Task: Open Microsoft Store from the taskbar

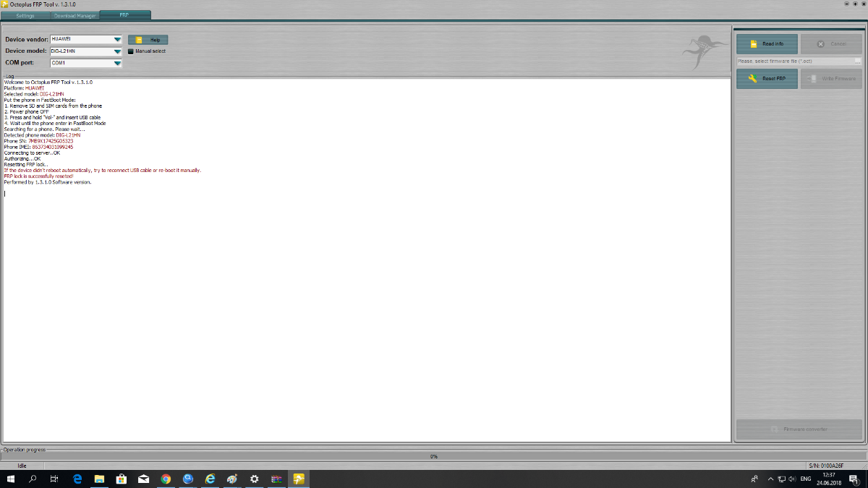Action: [122, 479]
